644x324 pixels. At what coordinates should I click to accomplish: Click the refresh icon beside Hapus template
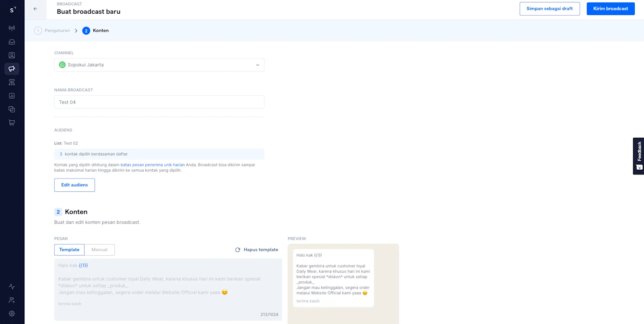point(238,250)
